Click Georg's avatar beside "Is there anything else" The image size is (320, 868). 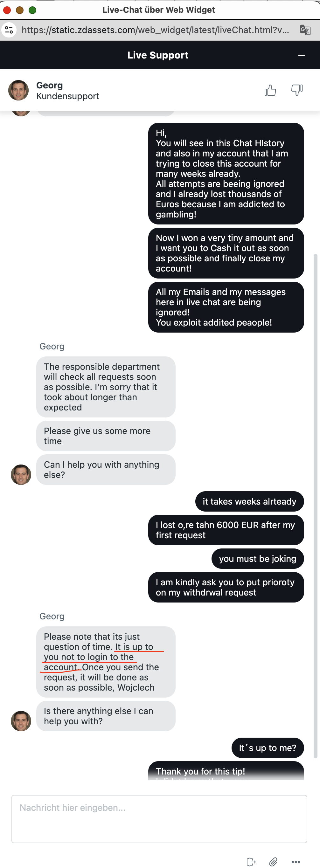(21, 721)
